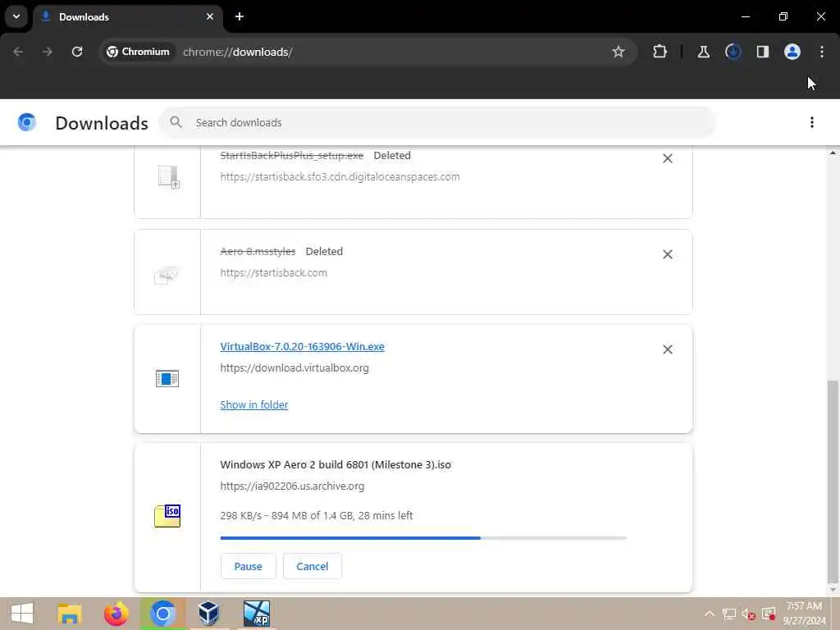This screenshot has width=840, height=630.
Task: Click Show in folder for VirtualBox
Action: click(x=254, y=404)
